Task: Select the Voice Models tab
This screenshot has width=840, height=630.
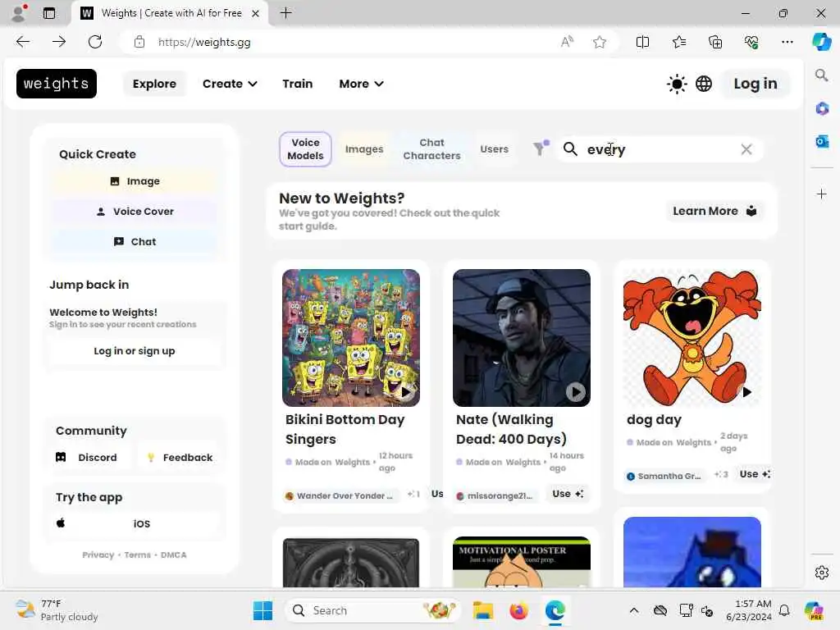Action: pyautogui.click(x=305, y=149)
